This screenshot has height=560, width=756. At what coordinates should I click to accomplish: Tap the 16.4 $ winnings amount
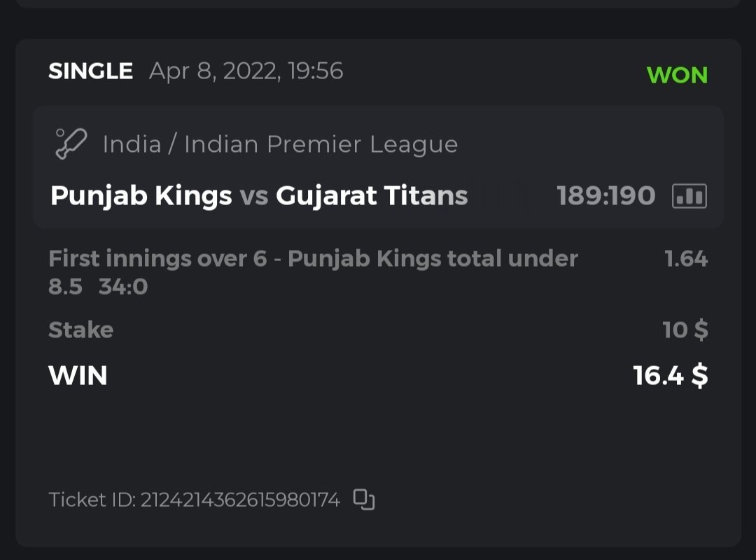pos(670,376)
